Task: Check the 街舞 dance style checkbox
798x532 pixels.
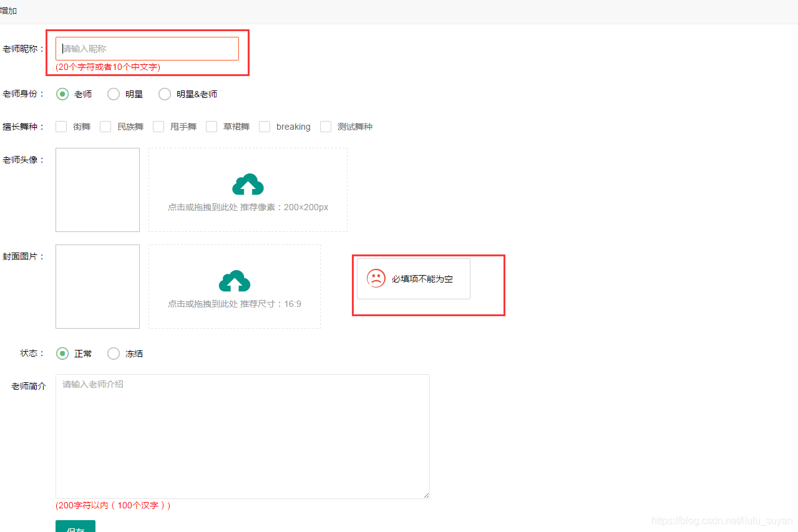Action: (61, 126)
